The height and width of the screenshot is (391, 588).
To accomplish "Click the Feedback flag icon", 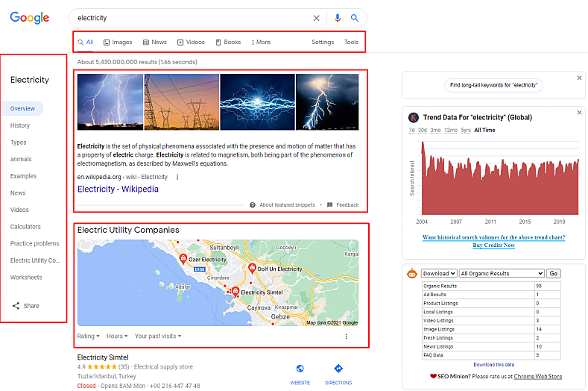I will [329, 205].
